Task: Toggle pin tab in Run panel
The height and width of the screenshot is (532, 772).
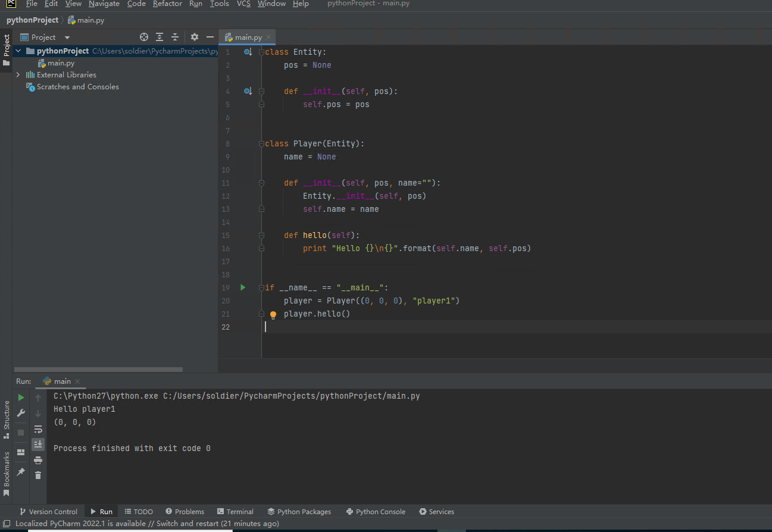Action: [x=21, y=471]
